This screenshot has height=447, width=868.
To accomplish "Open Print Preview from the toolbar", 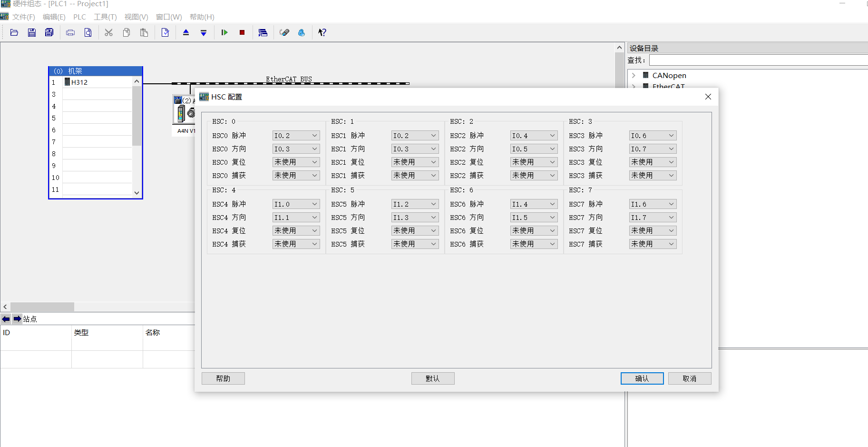I will click(88, 32).
